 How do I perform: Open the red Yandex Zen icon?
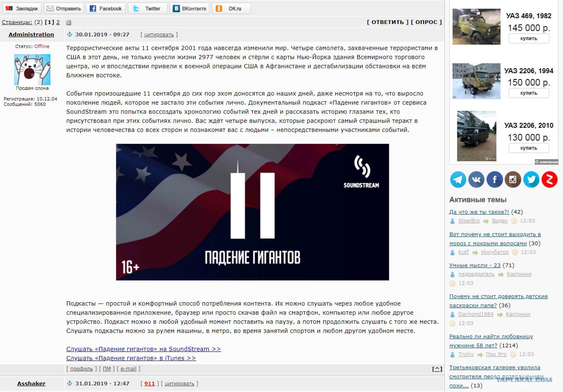pos(549,179)
